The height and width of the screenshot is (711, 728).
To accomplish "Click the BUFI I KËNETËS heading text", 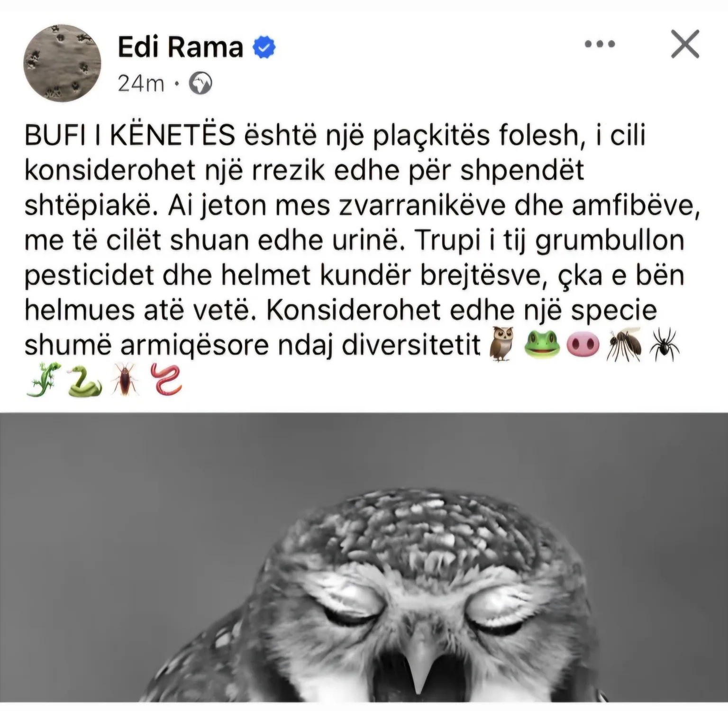I will 130,136.
